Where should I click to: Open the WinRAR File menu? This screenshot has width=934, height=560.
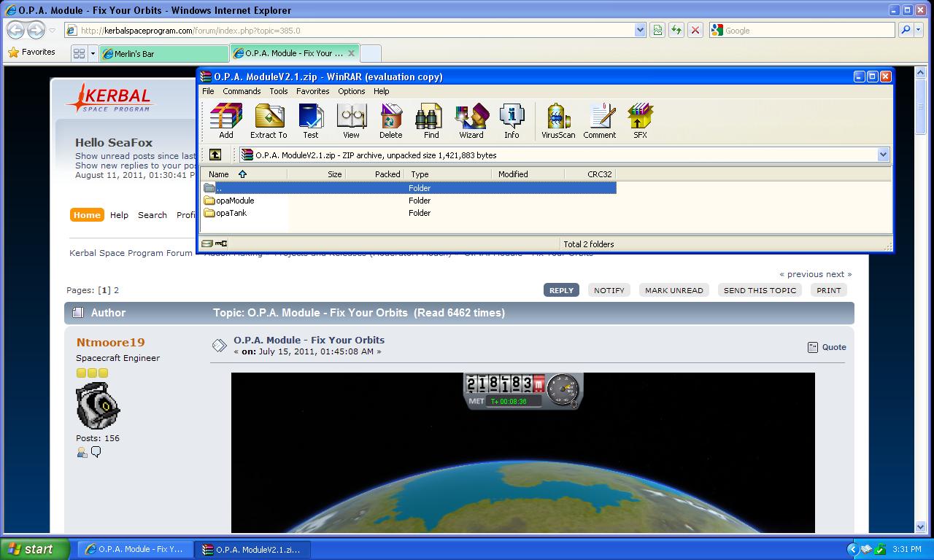[208, 91]
